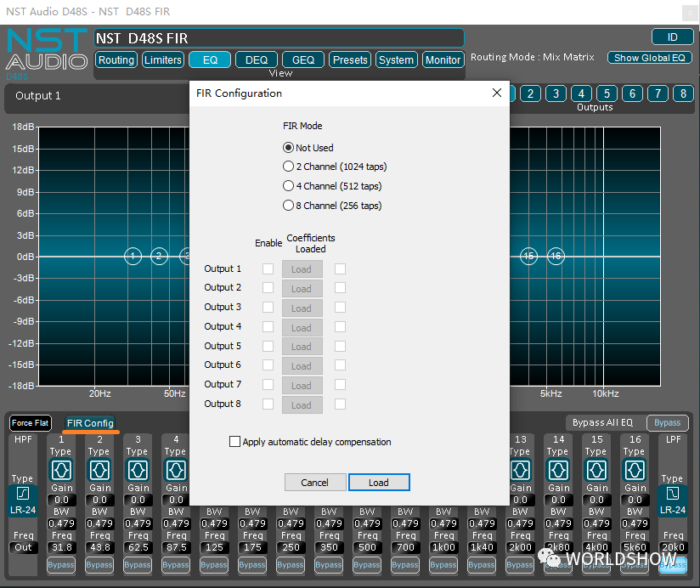The width and height of the screenshot is (700, 588).
Task: Enable FIR checkbox for Output 8
Action: tap(268, 404)
